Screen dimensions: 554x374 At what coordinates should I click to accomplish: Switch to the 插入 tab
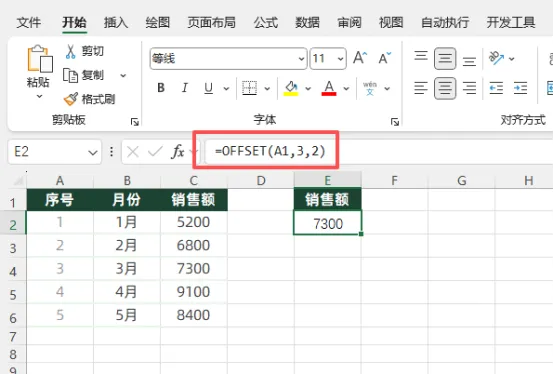tap(116, 23)
